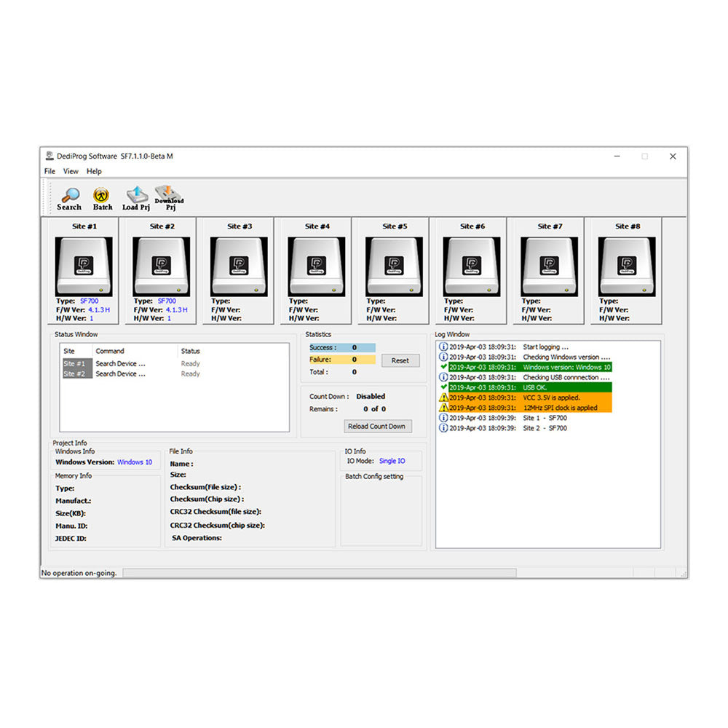Reset the success and failure statistics
Screen dimensions: 728x728
(x=400, y=360)
